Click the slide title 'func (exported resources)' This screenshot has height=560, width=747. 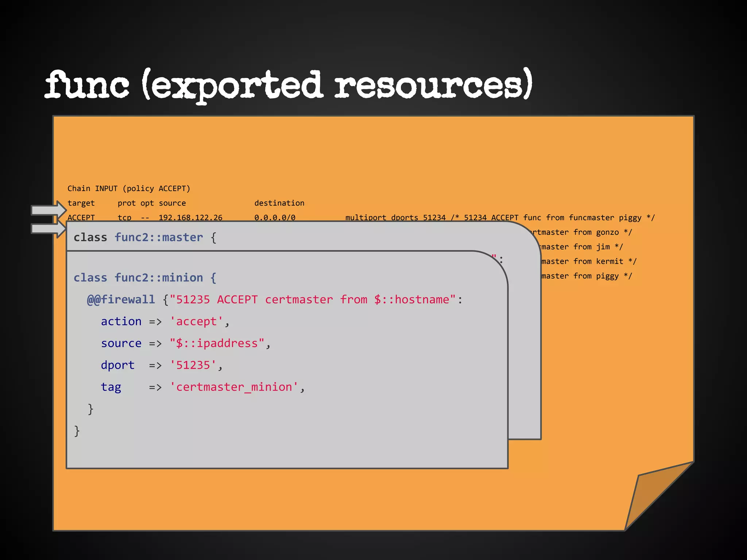click(289, 86)
